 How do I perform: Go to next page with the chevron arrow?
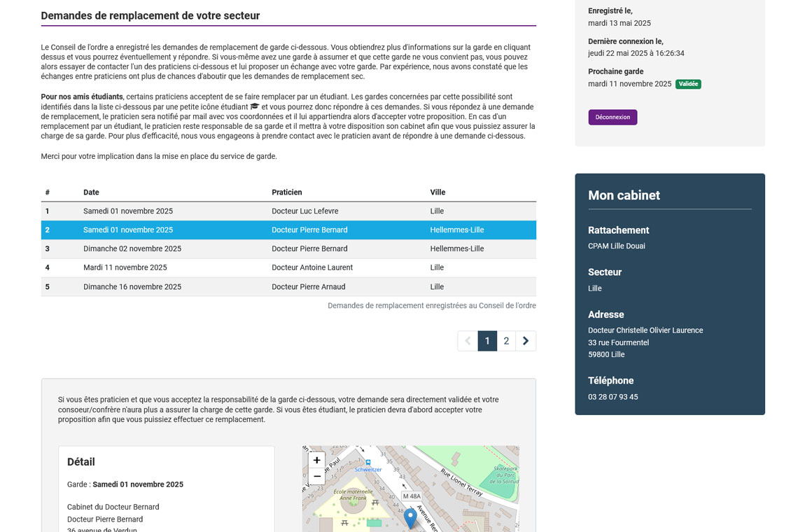click(526, 341)
